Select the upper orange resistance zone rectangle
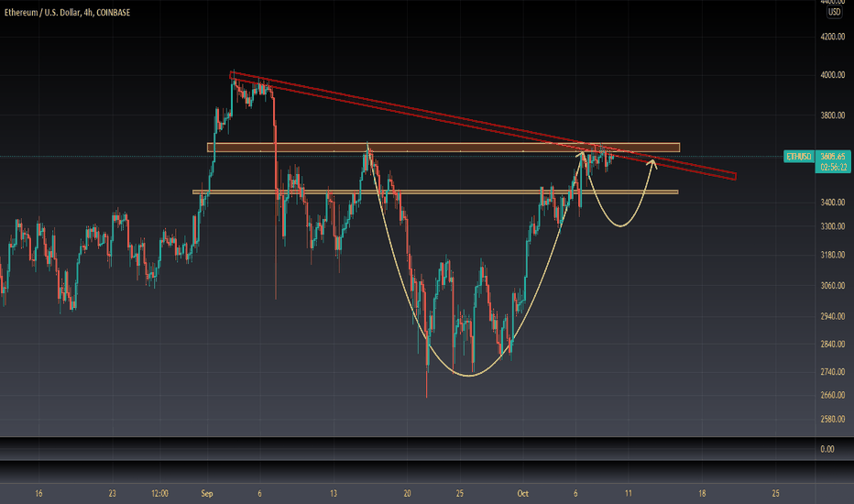Screen dimensions: 854x504 click(443, 148)
